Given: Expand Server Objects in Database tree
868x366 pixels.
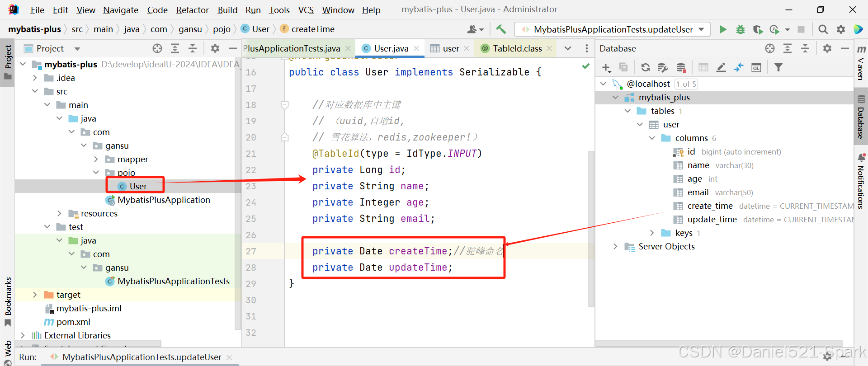Looking at the screenshot, I should click(x=615, y=247).
